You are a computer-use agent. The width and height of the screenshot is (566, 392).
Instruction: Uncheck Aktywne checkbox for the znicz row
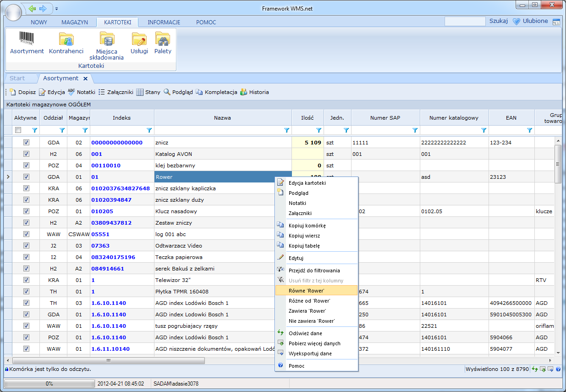(x=26, y=143)
